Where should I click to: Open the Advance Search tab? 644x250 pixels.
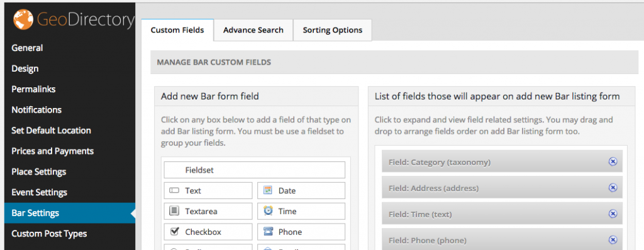coord(253,30)
